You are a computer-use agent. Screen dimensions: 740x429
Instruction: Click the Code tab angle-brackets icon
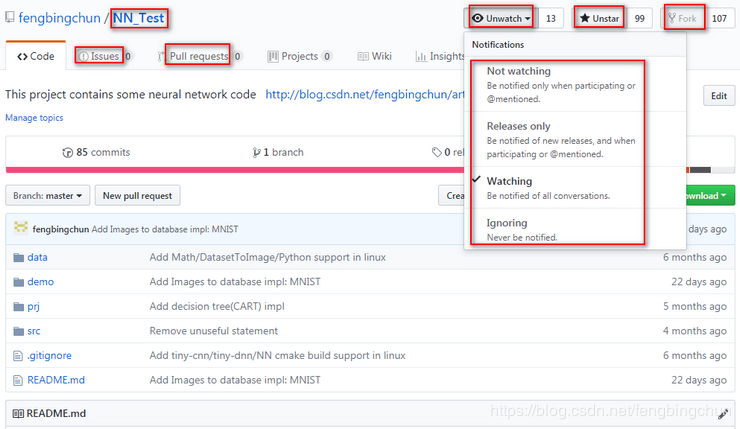pos(22,57)
